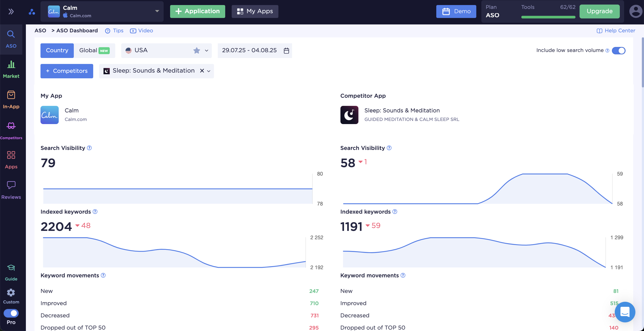Click Competitor Search Visibility chart

477,189
